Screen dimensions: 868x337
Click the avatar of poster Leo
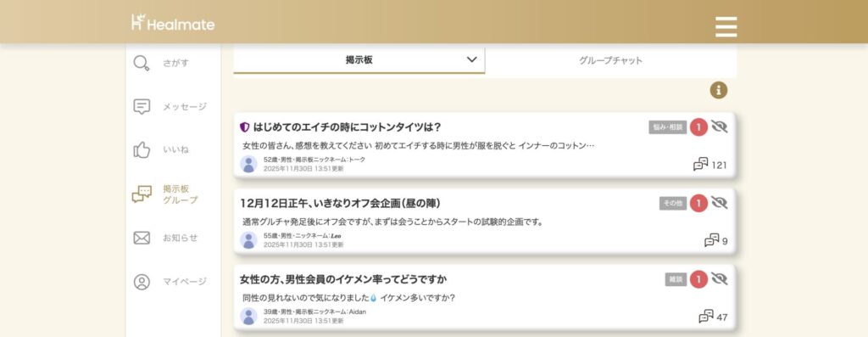pos(248,240)
